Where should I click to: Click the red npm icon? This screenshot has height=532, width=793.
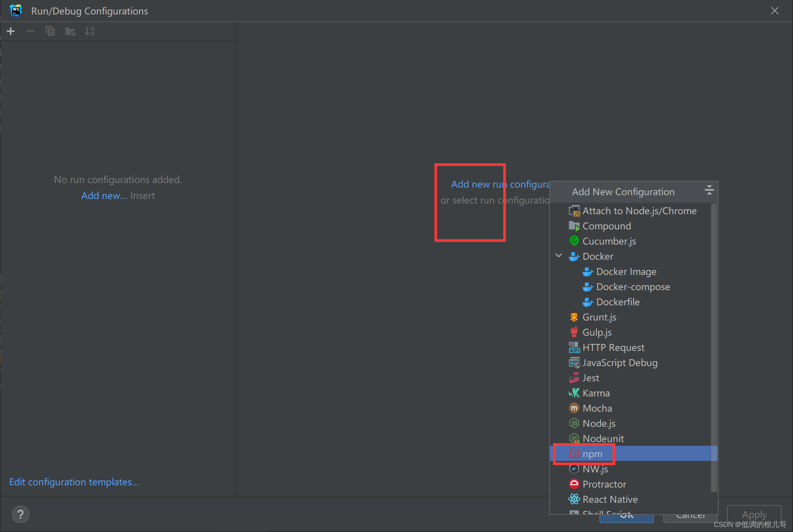point(574,453)
